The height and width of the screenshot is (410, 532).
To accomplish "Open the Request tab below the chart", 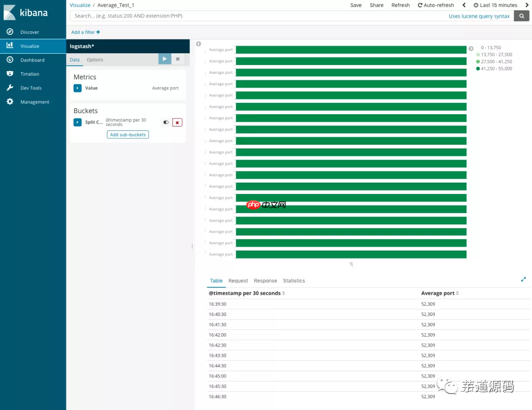I will click(x=238, y=281).
